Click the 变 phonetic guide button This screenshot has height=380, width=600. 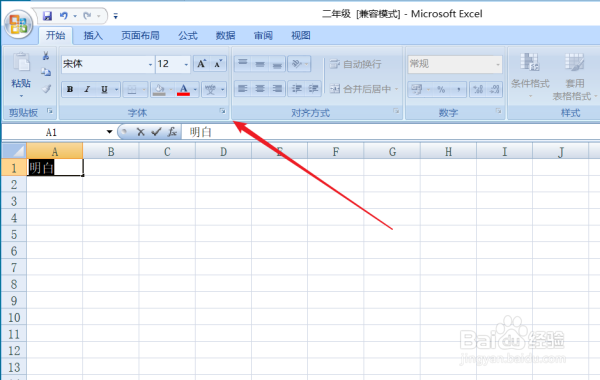[x=210, y=90]
